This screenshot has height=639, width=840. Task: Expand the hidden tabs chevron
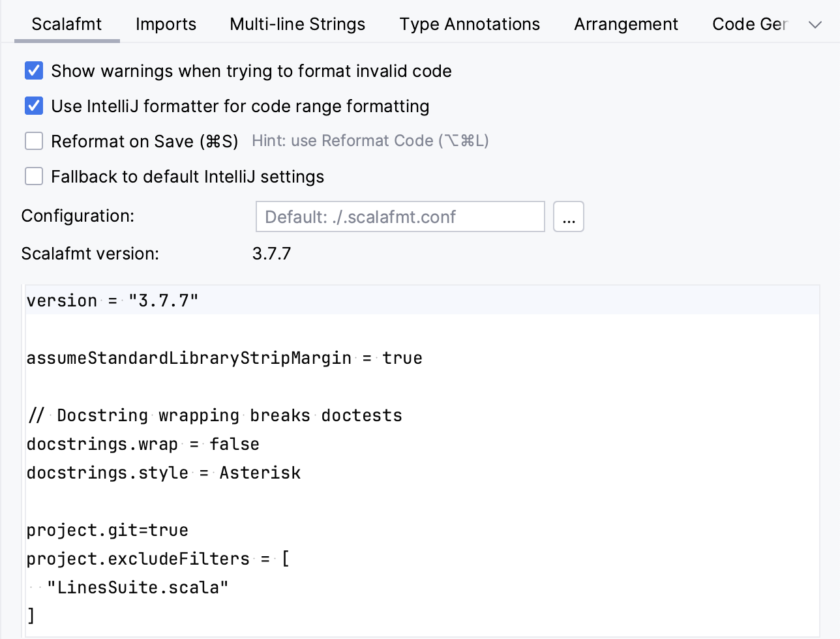click(815, 23)
